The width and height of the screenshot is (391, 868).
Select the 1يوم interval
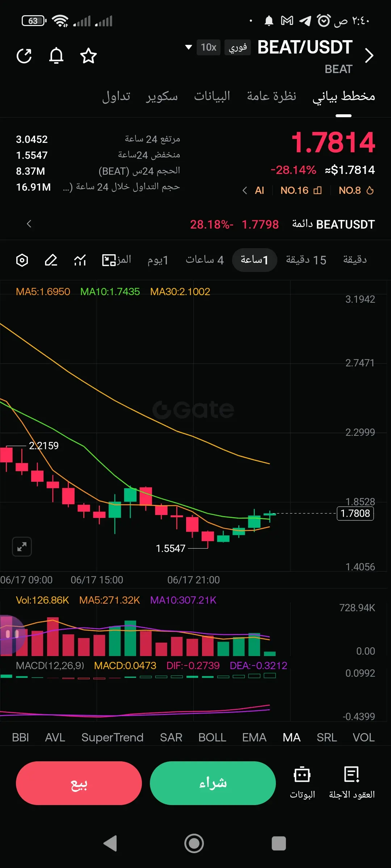pos(158,260)
